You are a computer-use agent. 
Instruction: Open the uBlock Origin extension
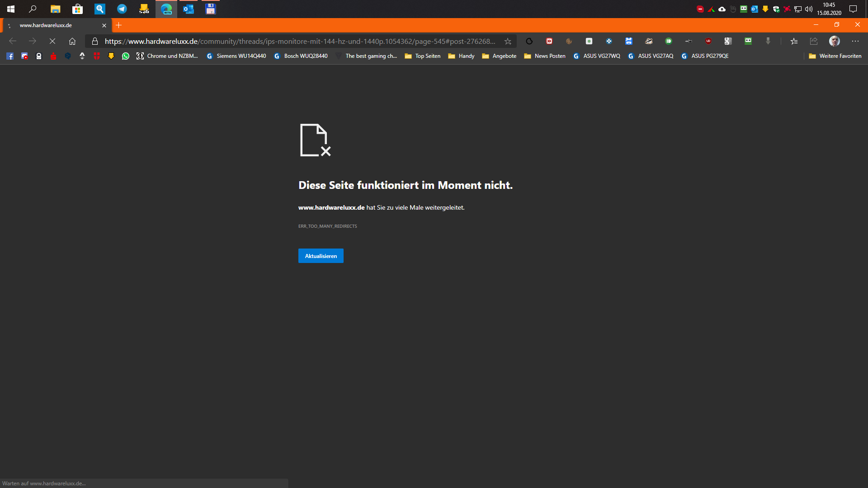(708, 41)
